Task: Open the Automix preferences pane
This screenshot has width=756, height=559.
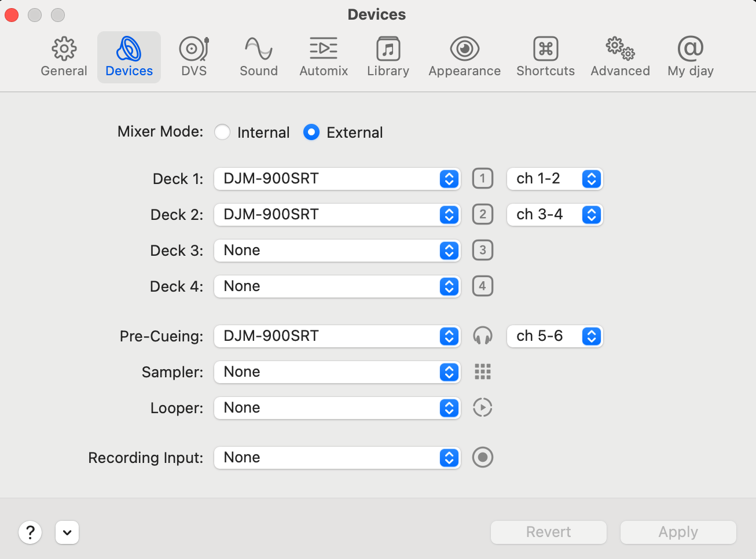Action: 324,57
